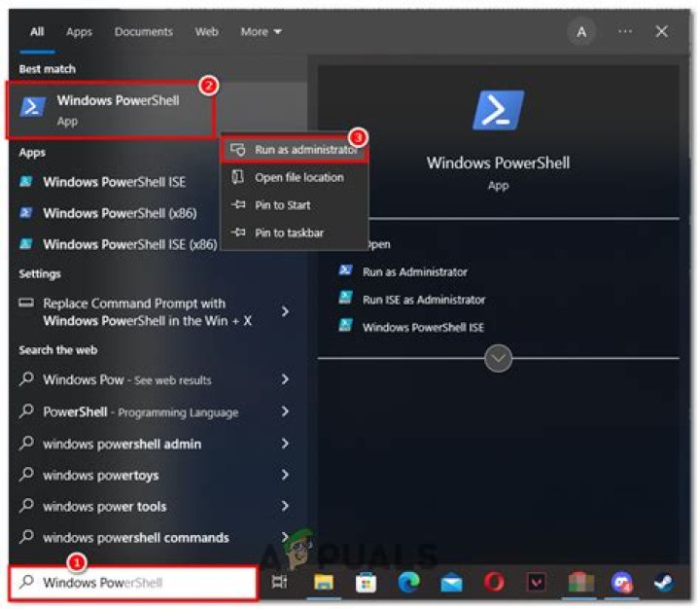Click the user account avatar A

pos(581,32)
